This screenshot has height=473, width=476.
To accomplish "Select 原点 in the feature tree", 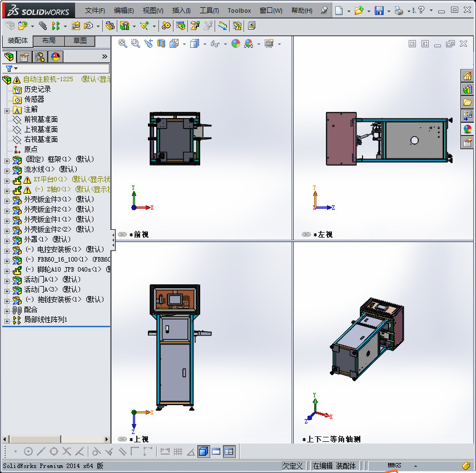I will pos(31,150).
